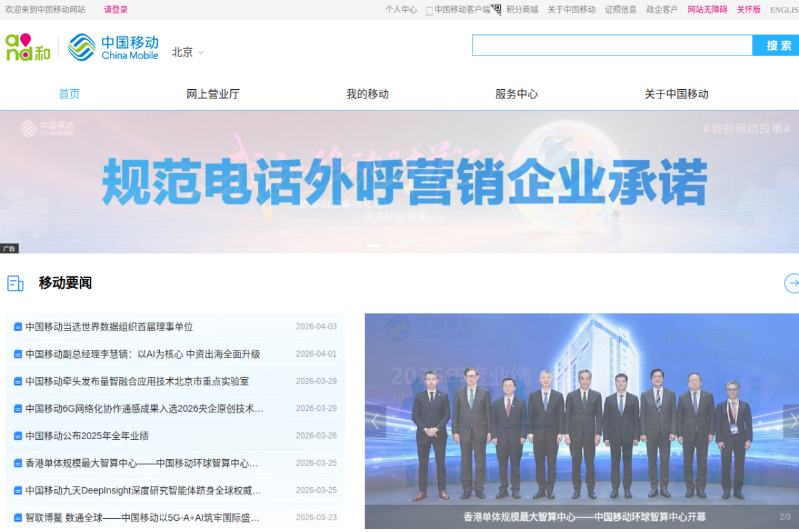Image resolution: width=799 pixels, height=532 pixels.
Task: Click the 请登录 login link
Action: pyautogui.click(x=115, y=9)
